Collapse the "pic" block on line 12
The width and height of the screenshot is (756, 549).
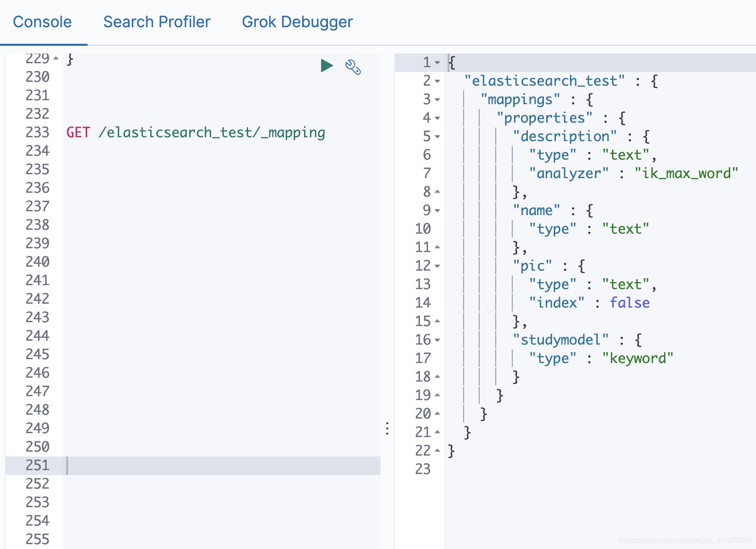(x=437, y=266)
